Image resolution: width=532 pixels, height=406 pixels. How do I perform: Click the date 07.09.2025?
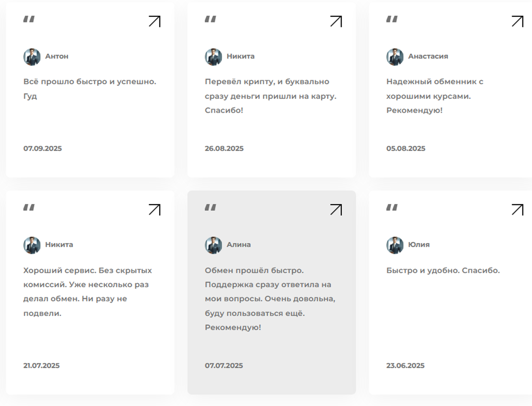[x=42, y=148]
